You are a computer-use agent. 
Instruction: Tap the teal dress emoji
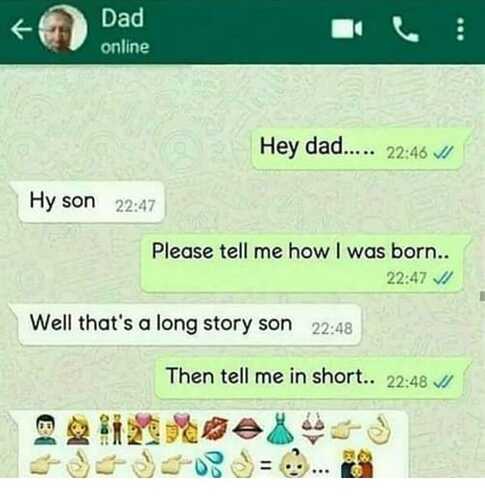point(281,429)
